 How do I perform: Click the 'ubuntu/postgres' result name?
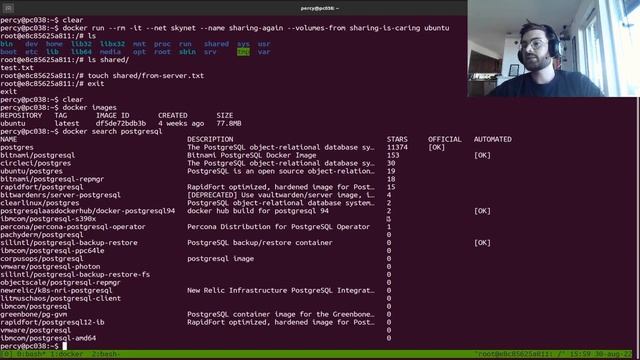(31, 171)
